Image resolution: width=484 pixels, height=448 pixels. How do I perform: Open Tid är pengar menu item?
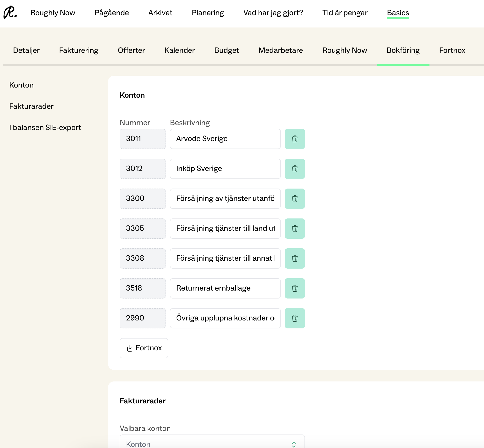pyautogui.click(x=345, y=13)
